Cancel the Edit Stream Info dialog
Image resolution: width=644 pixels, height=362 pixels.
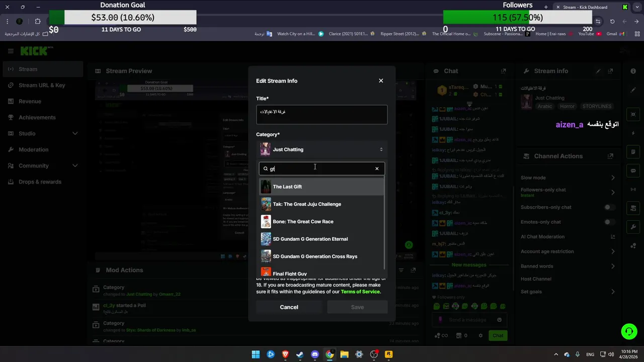(289, 307)
